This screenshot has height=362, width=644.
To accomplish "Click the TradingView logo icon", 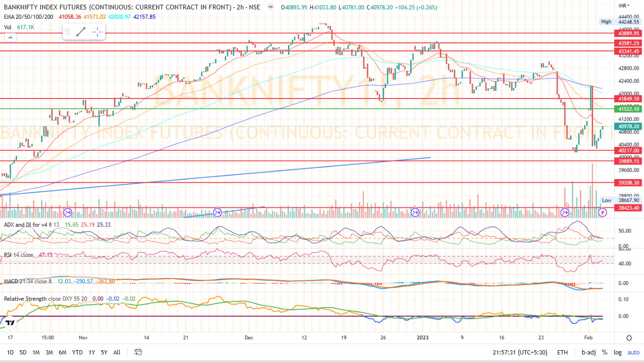I will (10, 322).
